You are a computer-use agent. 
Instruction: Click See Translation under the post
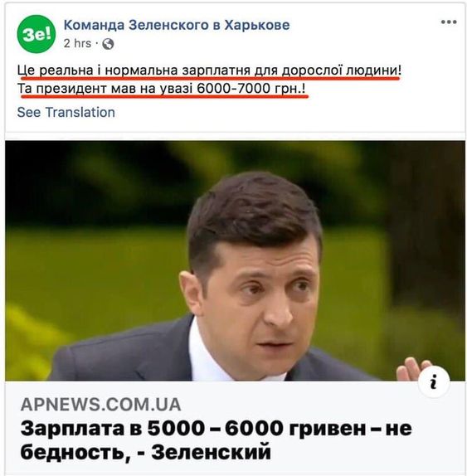coord(66,112)
